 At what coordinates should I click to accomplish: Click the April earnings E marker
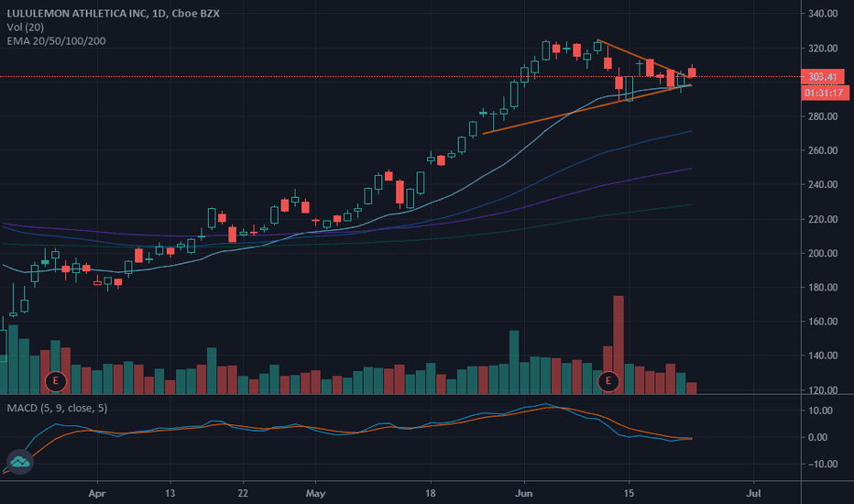pos(56,381)
